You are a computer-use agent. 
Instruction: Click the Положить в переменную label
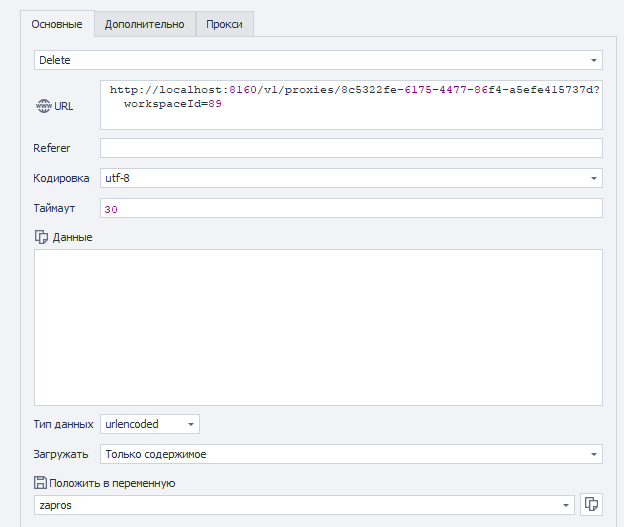click(x=113, y=483)
